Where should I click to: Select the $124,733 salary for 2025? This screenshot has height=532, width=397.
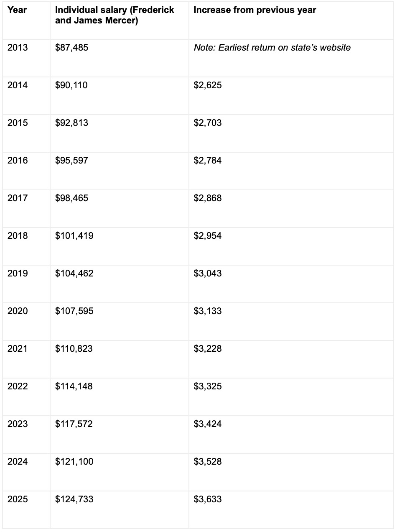119,510
